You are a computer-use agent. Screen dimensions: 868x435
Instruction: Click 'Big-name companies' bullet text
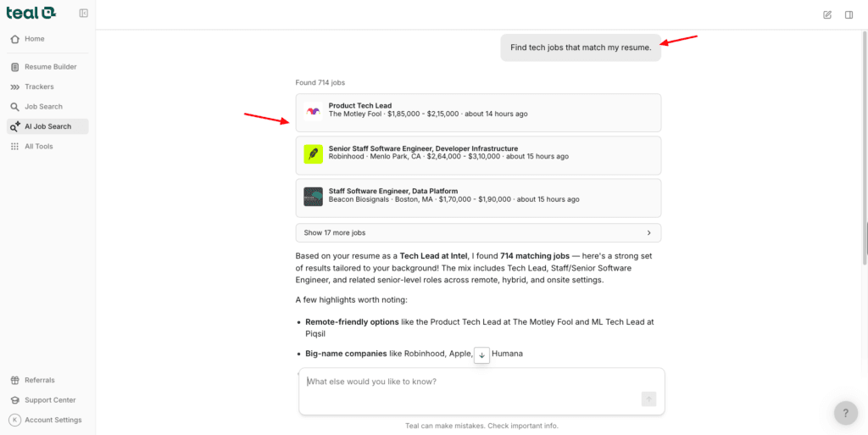tap(346, 353)
